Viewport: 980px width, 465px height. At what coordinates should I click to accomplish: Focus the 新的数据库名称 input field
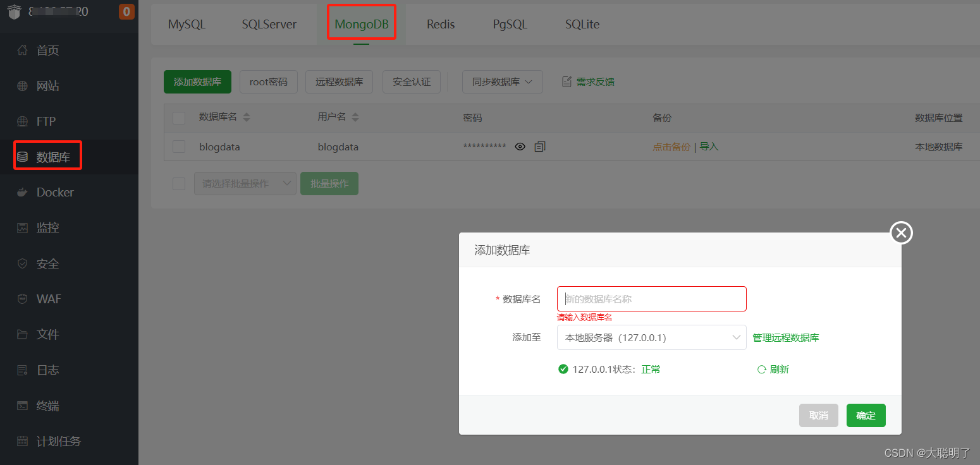(x=652, y=299)
